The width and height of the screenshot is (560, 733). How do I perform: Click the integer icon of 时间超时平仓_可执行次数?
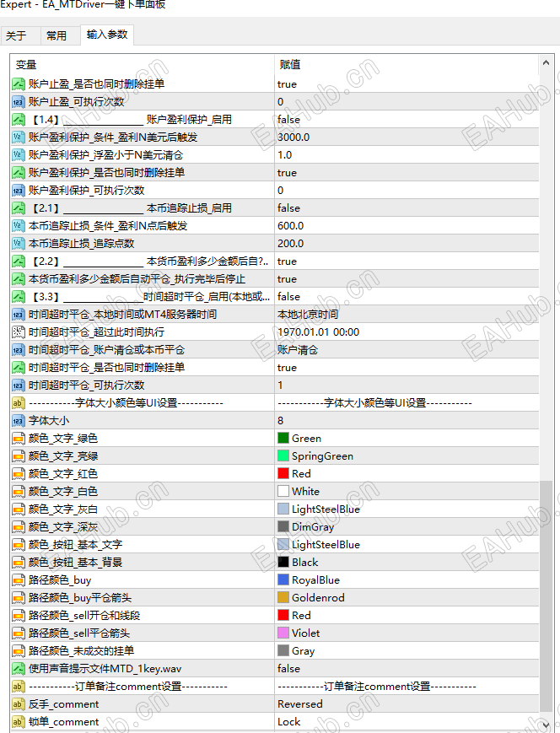pos(19,385)
